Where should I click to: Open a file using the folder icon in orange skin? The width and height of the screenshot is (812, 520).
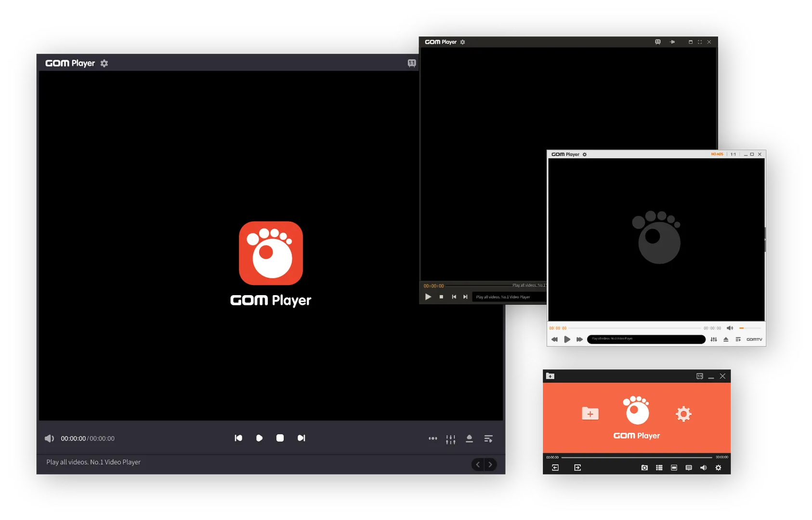590,414
